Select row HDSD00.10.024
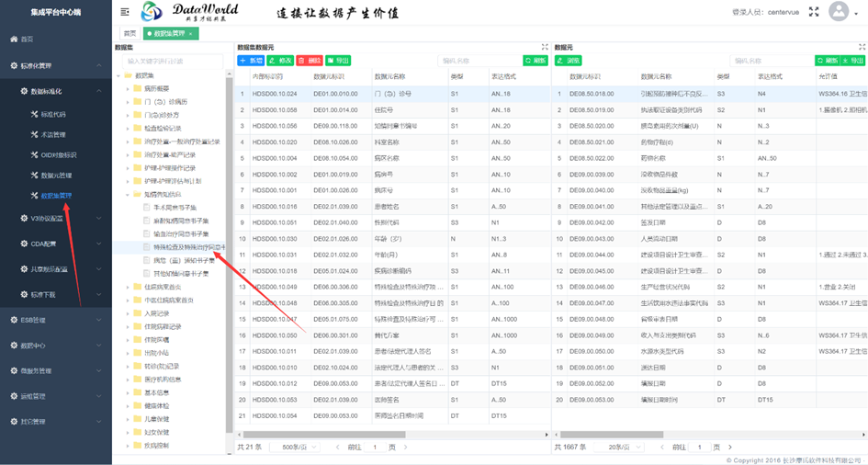Image resolution: width=868 pixels, height=465 pixels. pyautogui.click(x=392, y=94)
